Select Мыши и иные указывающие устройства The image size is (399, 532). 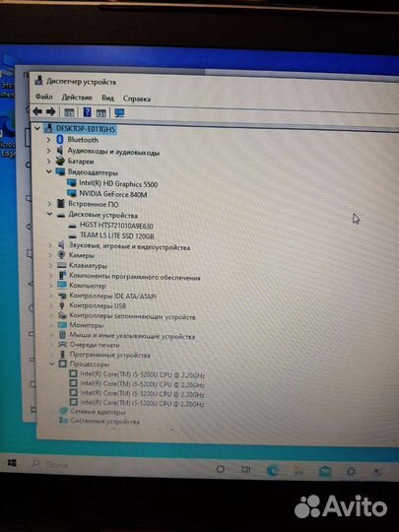132,336
